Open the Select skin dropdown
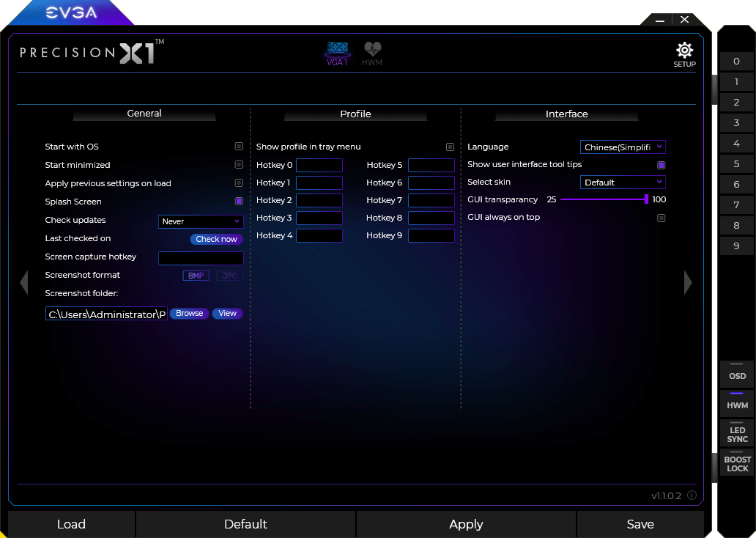 click(623, 183)
